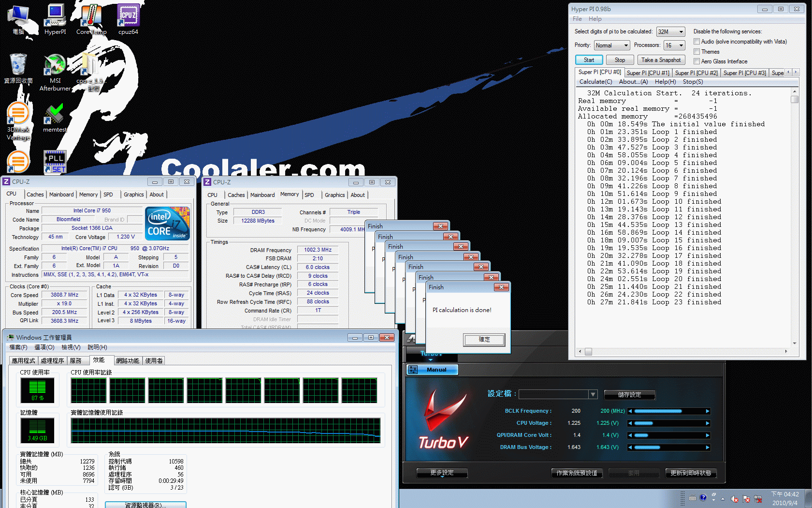Switch to Super PI [CPU #2] tab
The height and width of the screenshot is (508, 812).
696,73
